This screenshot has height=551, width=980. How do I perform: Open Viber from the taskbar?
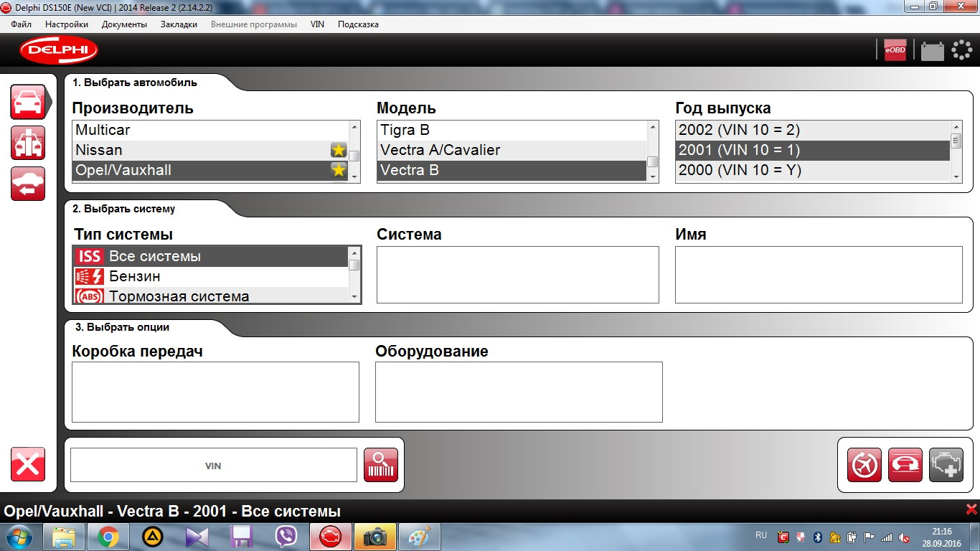tap(286, 537)
